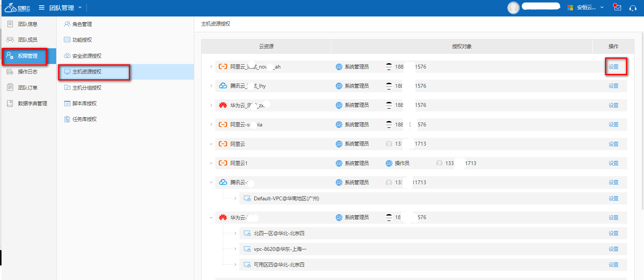Click 设置 for the expanded 腾讯云- row

coord(613,182)
